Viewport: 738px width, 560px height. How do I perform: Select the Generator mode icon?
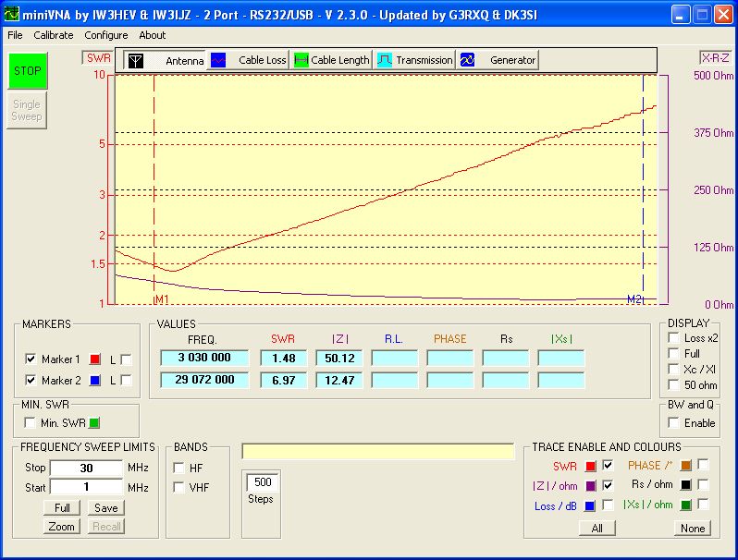point(467,60)
